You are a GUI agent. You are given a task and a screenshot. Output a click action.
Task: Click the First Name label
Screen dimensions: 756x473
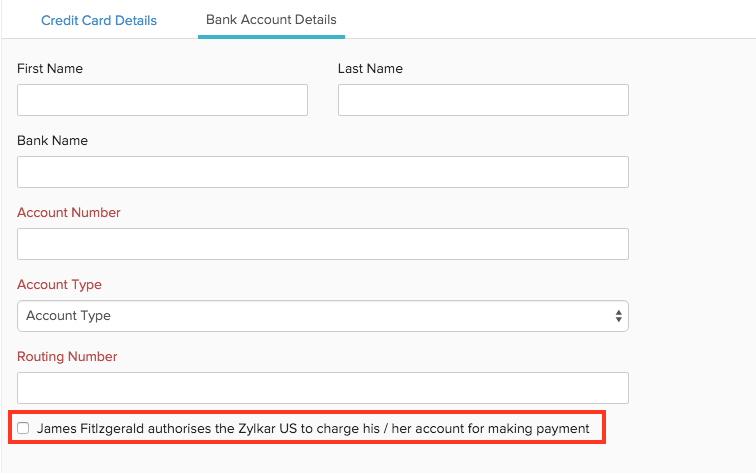pyautogui.click(x=50, y=69)
